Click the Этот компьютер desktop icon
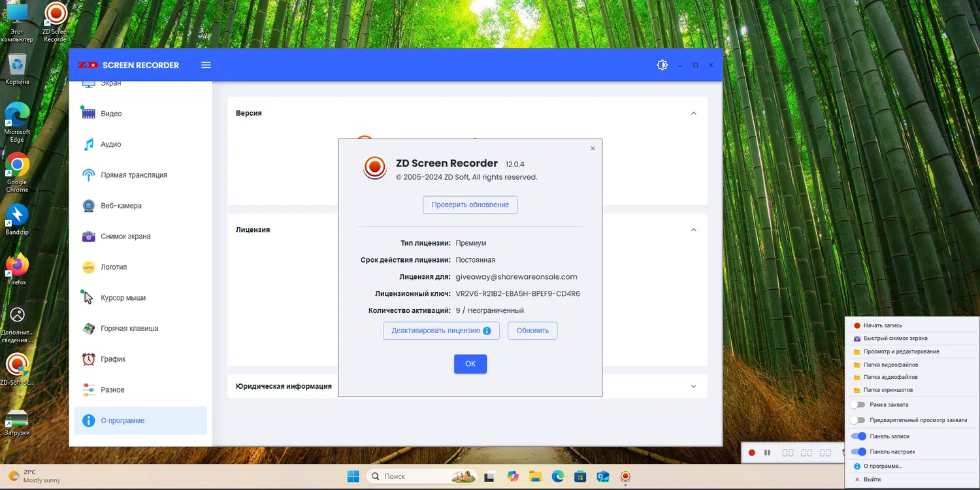Screen dimensions: 980x490 [17, 22]
